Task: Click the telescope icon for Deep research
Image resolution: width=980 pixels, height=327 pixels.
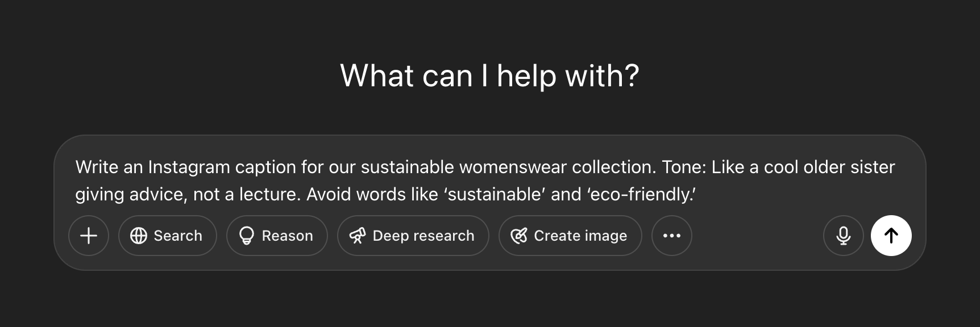Action: pos(358,236)
